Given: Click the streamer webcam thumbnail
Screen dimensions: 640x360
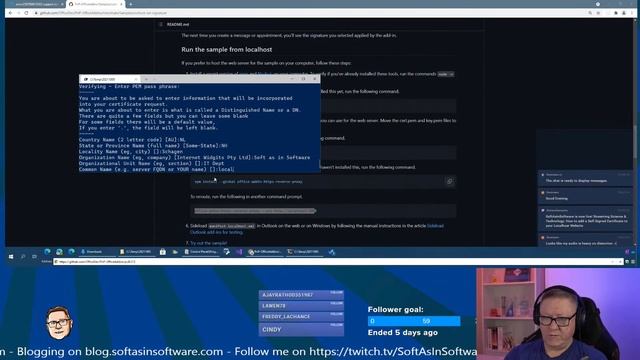Looking at the screenshot, I should [558, 314].
